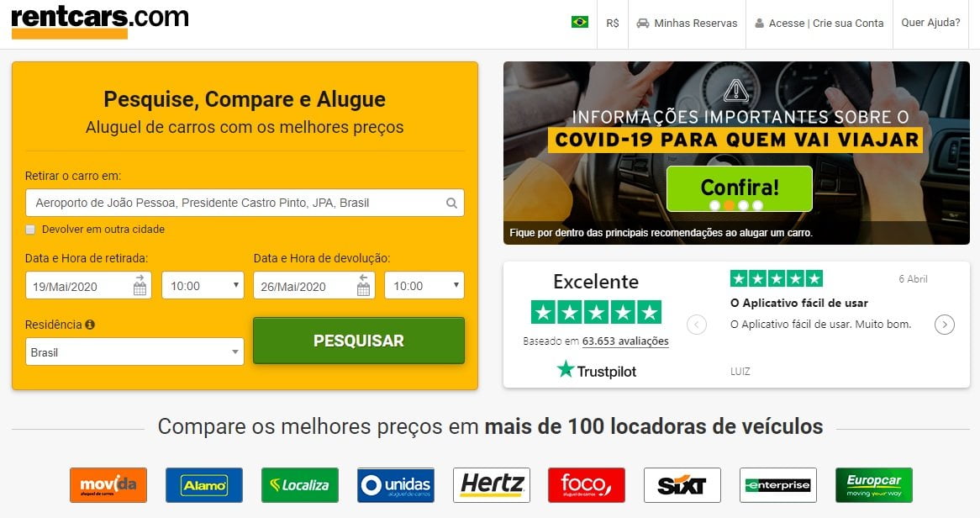Screen dimensions: 980x518
Task: Open the return date calendar icon
Action: (363, 285)
